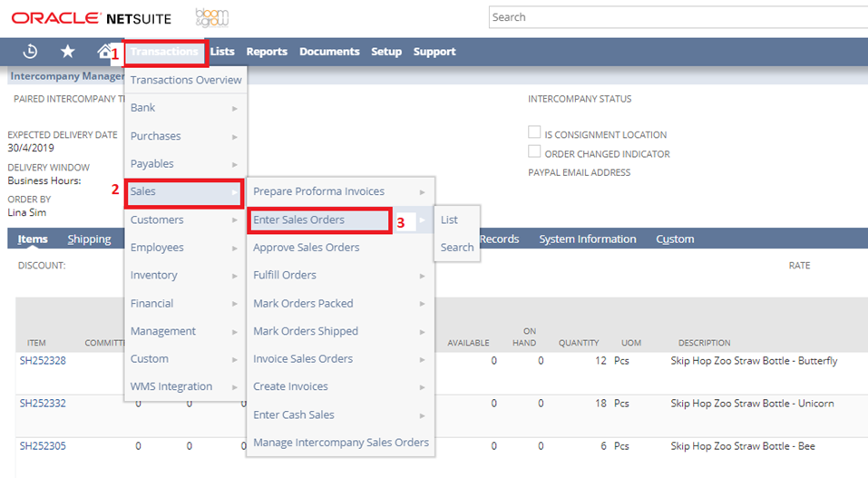
Task: Open the Support menu
Action: (x=434, y=52)
